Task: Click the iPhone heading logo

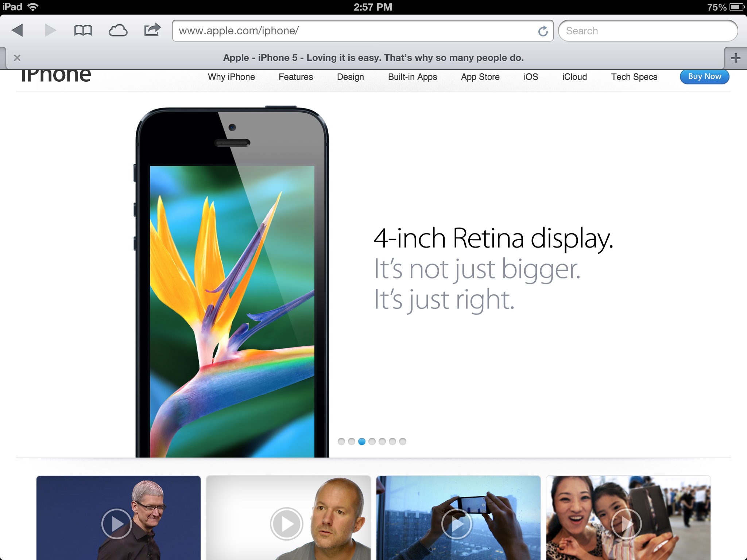Action: click(x=56, y=76)
